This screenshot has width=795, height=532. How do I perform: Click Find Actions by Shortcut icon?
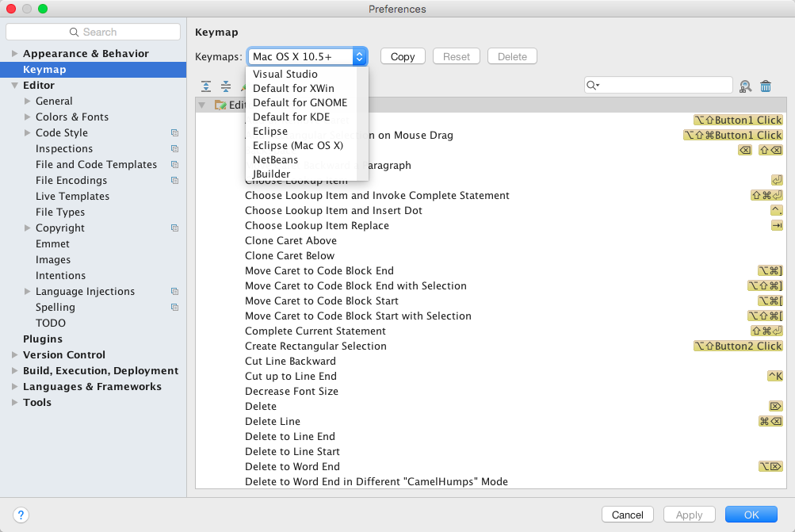746,86
